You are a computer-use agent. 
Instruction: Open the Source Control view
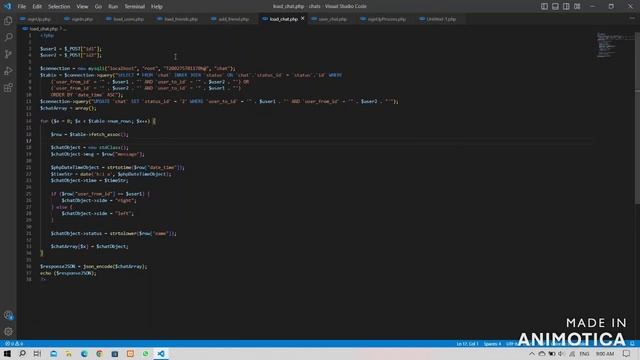(8, 54)
